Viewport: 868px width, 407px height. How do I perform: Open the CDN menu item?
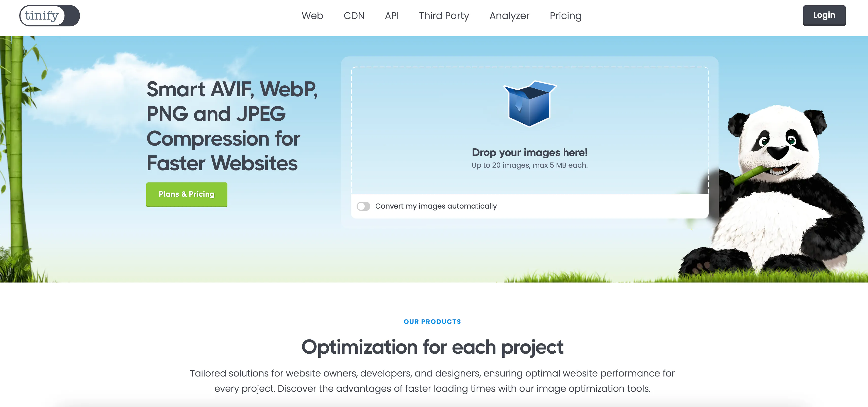click(x=354, y=15)
